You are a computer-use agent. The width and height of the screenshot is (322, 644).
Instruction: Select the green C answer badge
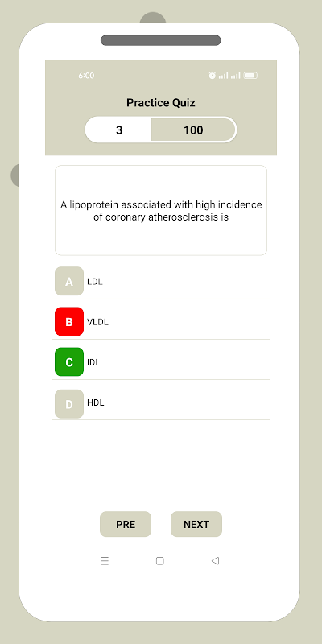[69, 361]
